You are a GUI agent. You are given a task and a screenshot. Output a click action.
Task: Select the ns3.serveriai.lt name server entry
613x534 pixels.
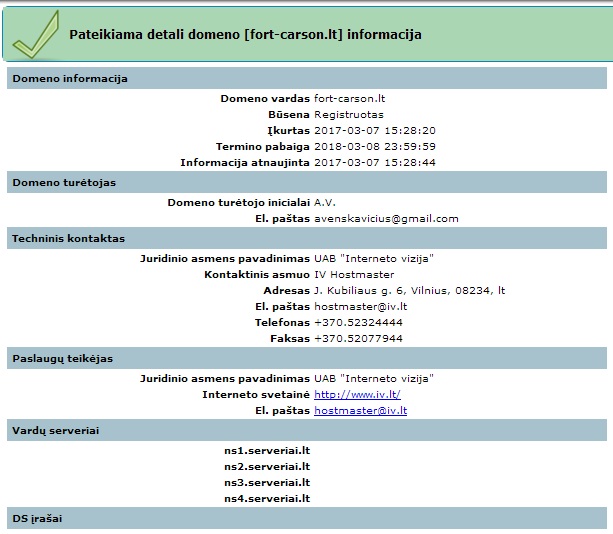point(267,482)
